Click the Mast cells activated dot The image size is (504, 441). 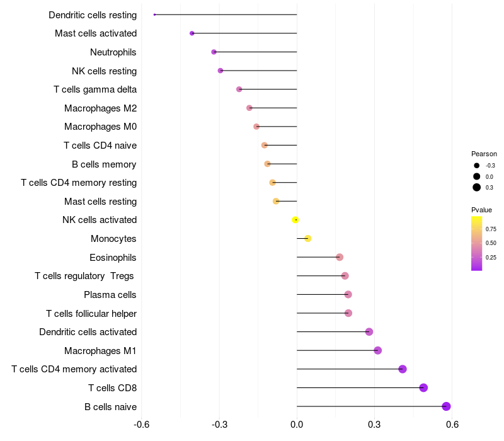click(192, 33)
